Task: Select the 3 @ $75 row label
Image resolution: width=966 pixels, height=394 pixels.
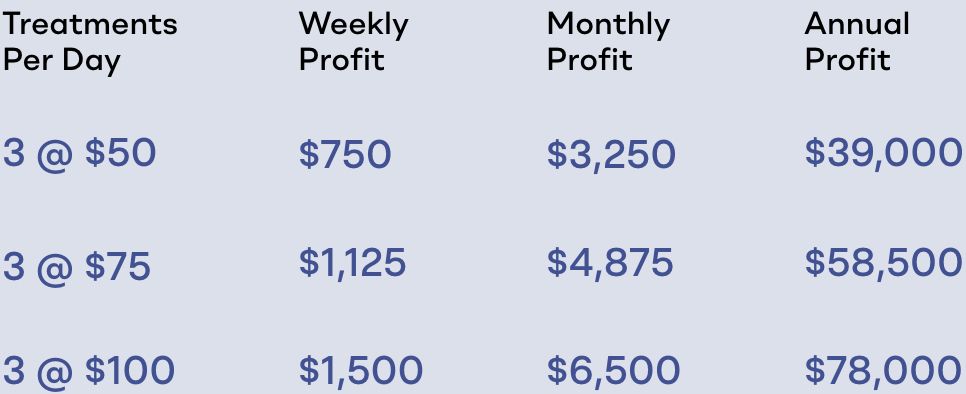Action: tap(77, 266)
